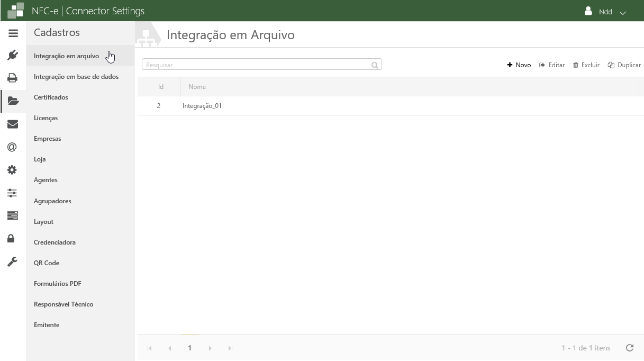The width and height of the screenshot is (644, 361).
Task: Open the plug connector sidebar icon
Action: [x=13, y=55]
